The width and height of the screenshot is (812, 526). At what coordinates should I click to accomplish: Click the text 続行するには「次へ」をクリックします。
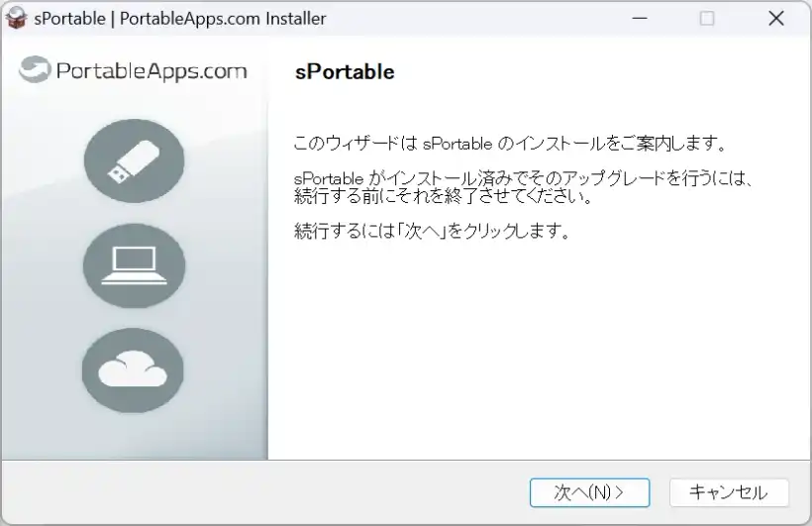click(433, 231)
